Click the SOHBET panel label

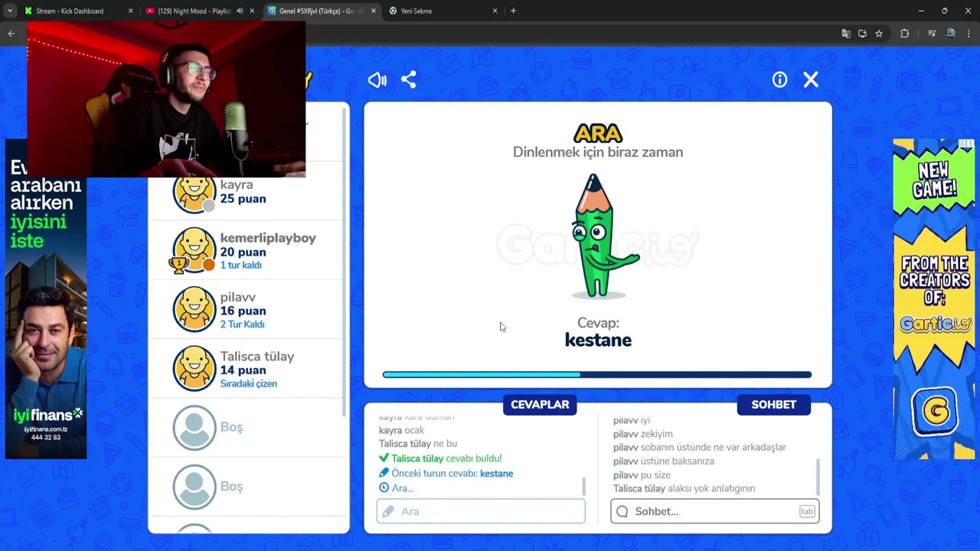pyautogui.click(x=773, y=405)
